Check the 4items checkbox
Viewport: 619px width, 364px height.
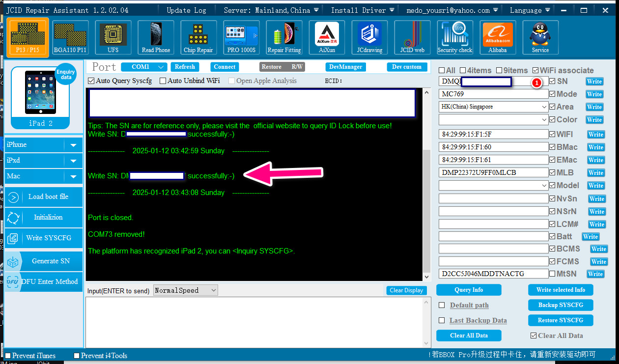(463, 70)
